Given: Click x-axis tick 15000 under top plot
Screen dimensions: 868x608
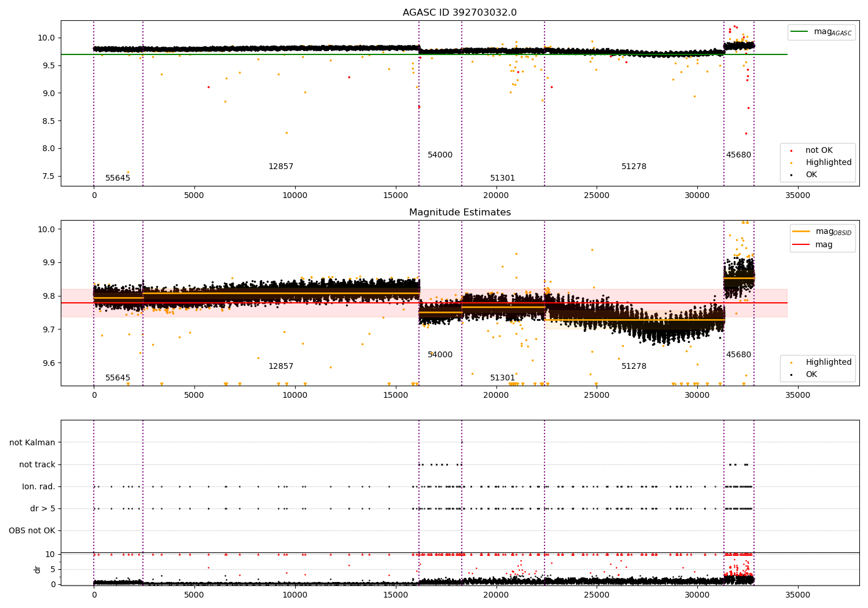Looking at the screenshot, I should 395,196.
